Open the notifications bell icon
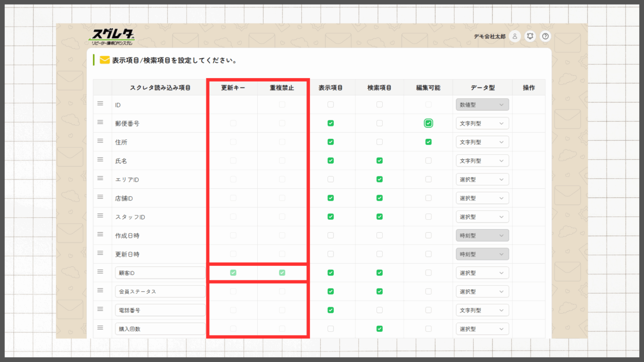Image resolution: width=644 pixels, height=362 pixels. pos(530,36)
